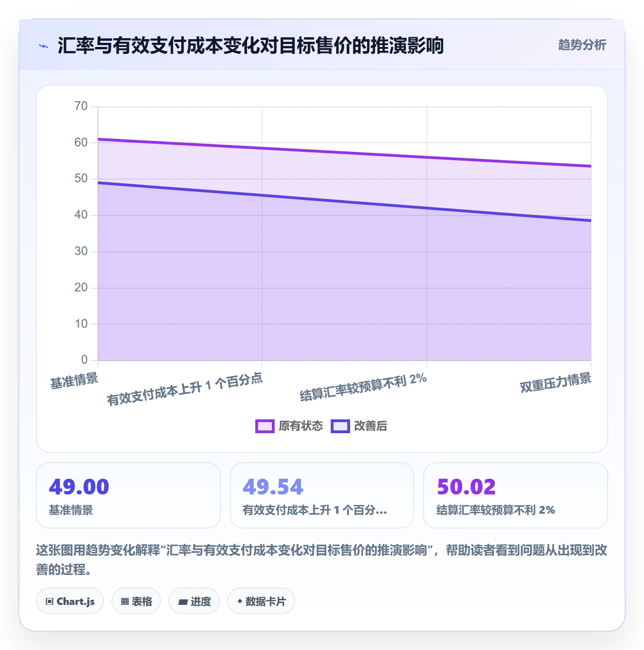Click the truncated 有效支付成本上升 card caption

[x=315, y=510]
